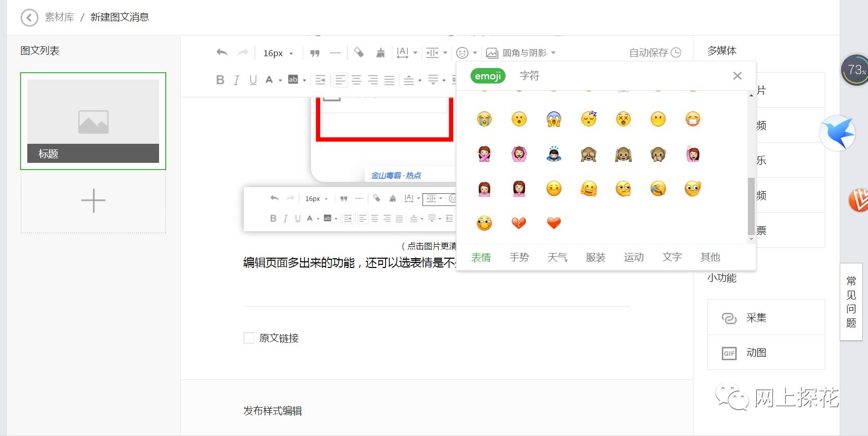The width and height of the screenshot is (868, 436).
Task: Check the 原文链接 checkbox
Action: coord(249,338)
